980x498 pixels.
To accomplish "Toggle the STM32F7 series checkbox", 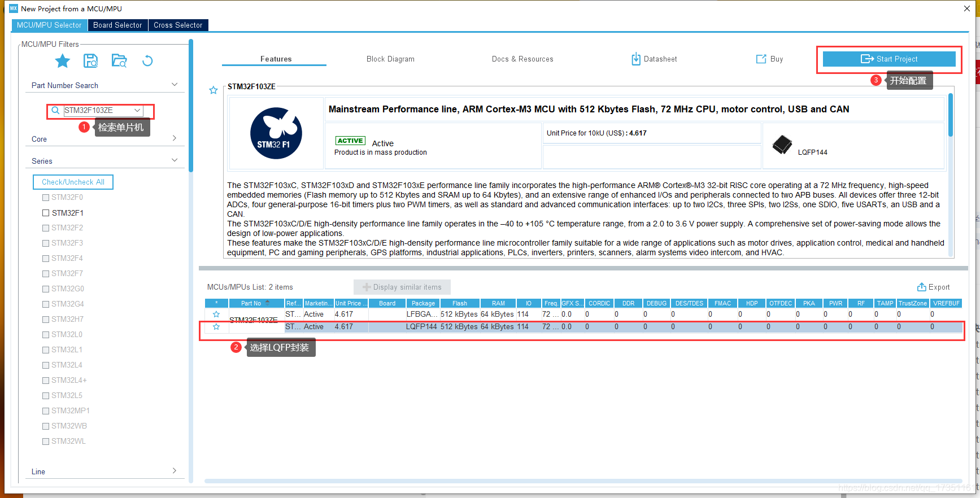I will (46, 274).
